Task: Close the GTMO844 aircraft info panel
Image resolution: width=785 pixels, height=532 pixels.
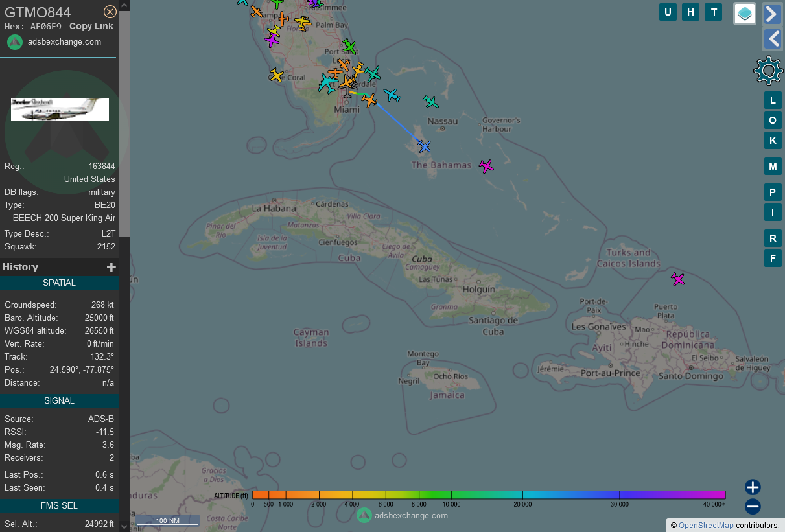Action: pos(110,12)
